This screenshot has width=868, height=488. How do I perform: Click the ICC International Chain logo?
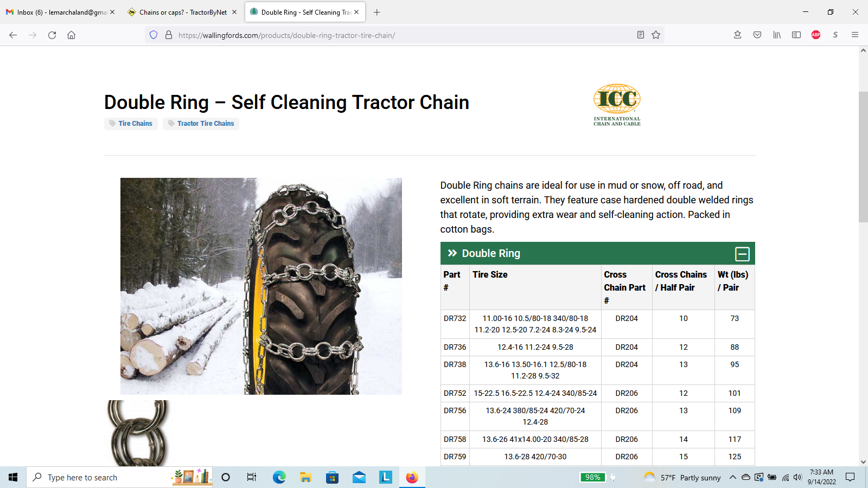pyautogui.click(x=617, y=105)
